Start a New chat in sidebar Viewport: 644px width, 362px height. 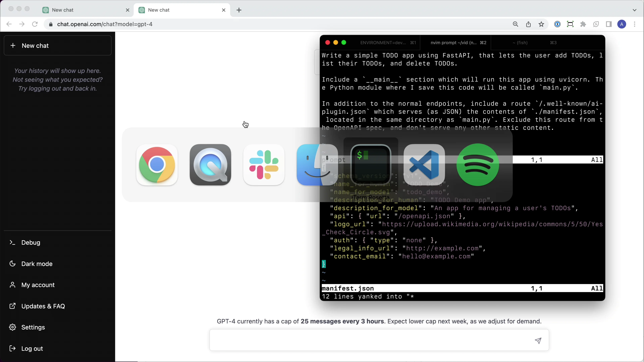[x=58, y=45]
